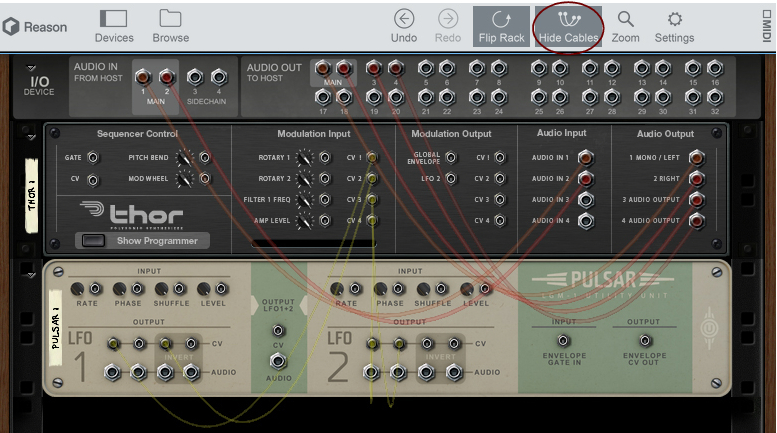777x433 pixels.
Task: Click Pulsar Envelope CV Out jack
Action: point(645,341)
